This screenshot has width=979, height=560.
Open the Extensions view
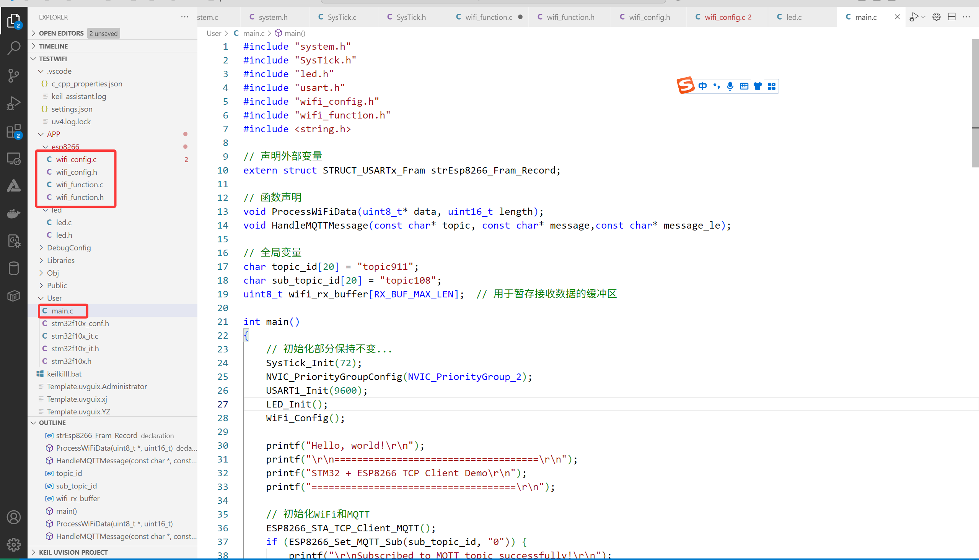pos(14,131)
